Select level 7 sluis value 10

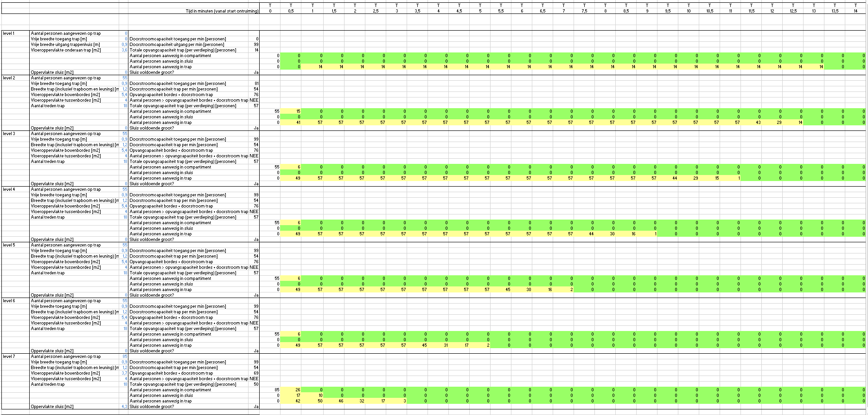click(x=320, y=396)
